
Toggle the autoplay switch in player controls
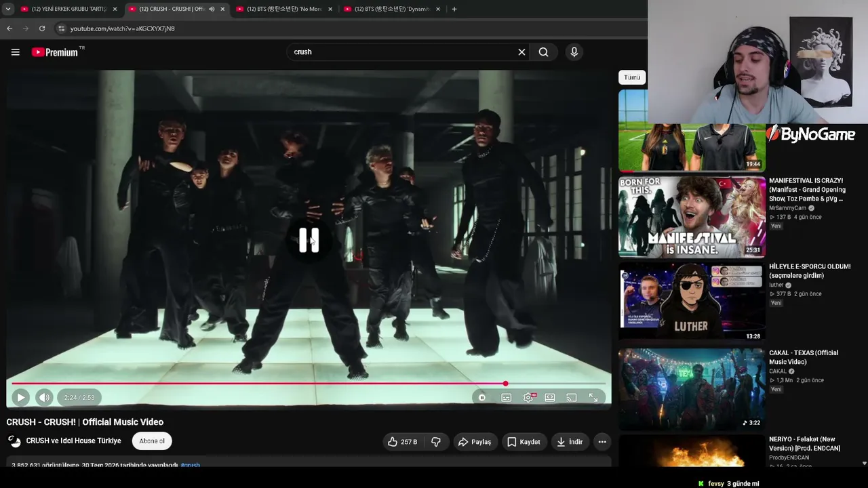[482, 398]
